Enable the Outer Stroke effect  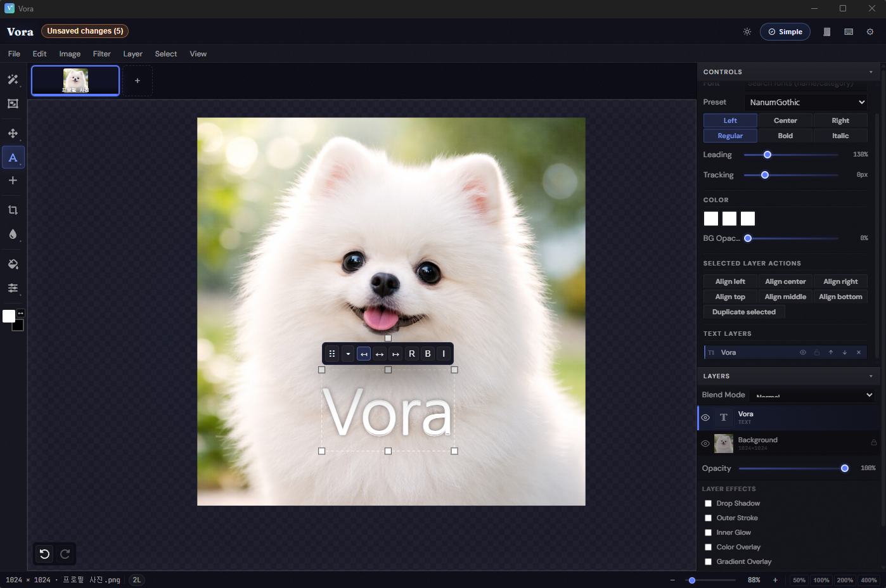point(708,518)
